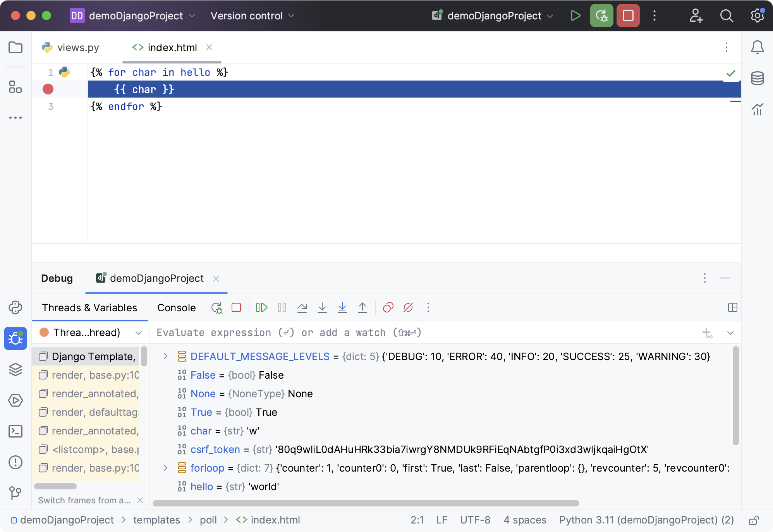Toggle the checkmark on line 1
This screenshot has height=532, width=773.
[731, 73]
